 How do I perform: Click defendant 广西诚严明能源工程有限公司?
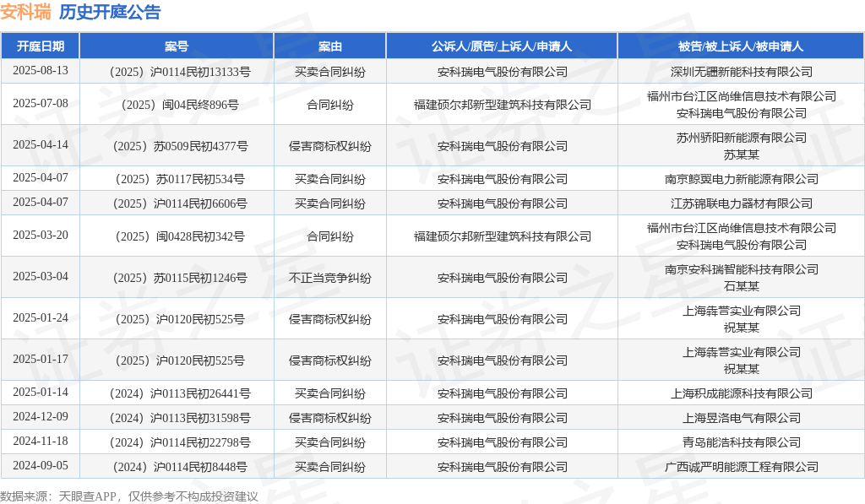coord(741,467)
